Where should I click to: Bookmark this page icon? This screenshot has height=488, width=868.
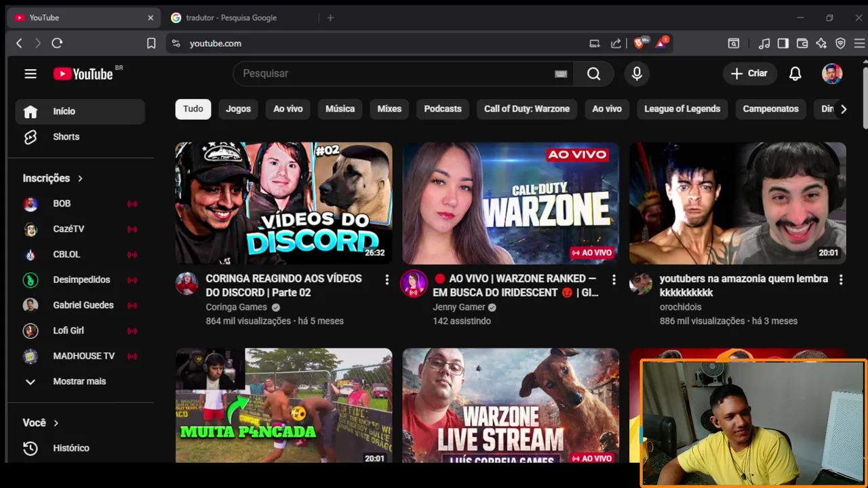point(151,43)
